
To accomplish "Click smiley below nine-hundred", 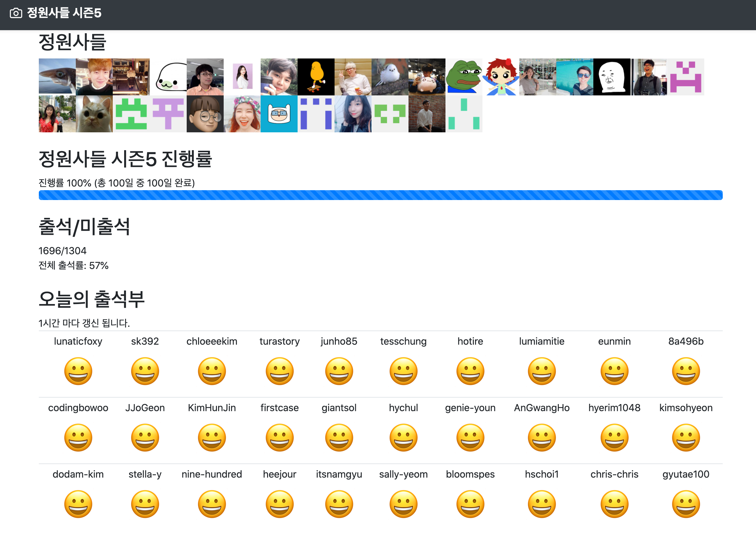I will 212,504.
